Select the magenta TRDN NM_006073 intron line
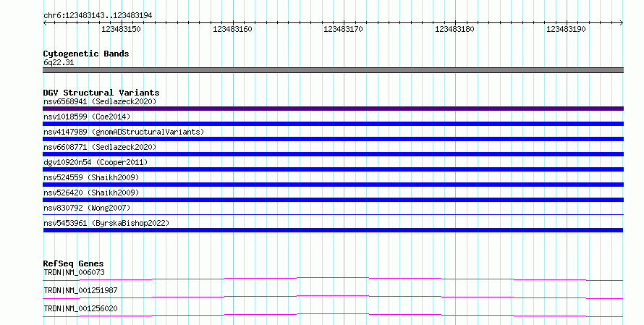The image size is (644, 325). [x=333, y=279]
